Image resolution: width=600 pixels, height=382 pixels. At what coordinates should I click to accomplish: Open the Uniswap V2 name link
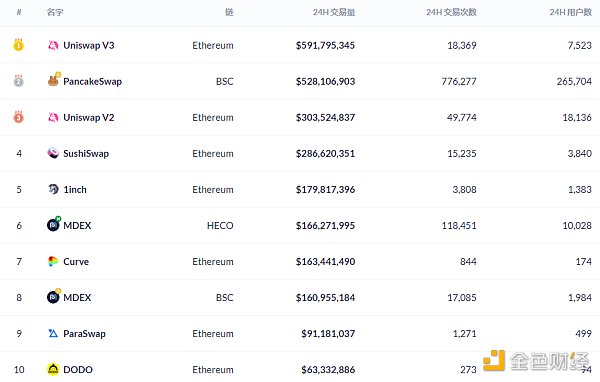point(89,118)
